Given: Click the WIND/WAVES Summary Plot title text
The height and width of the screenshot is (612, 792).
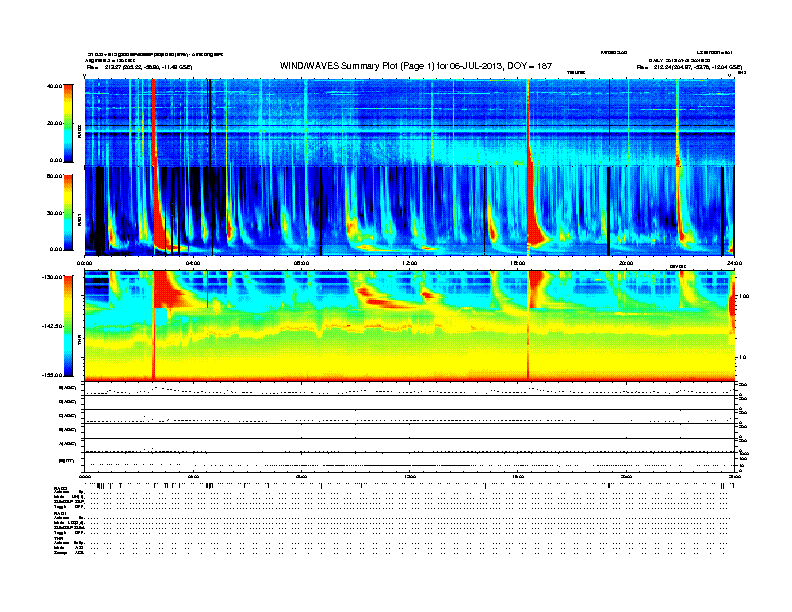Looking at the screenshot, I should (x=416, y=66).
